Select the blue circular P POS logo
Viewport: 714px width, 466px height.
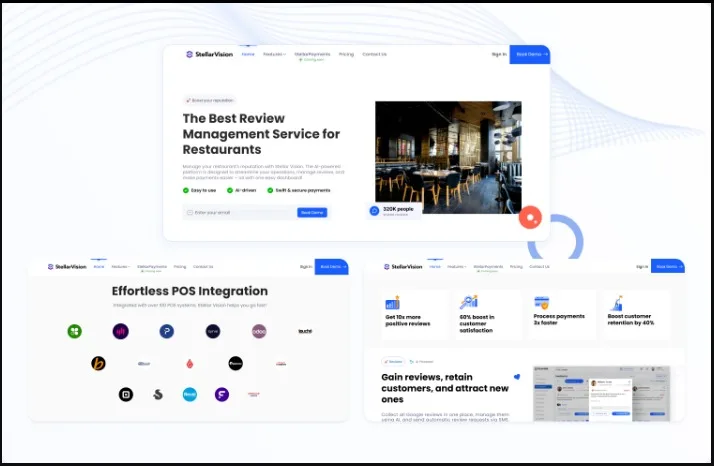pyautogui.click(x=167, y=331)
